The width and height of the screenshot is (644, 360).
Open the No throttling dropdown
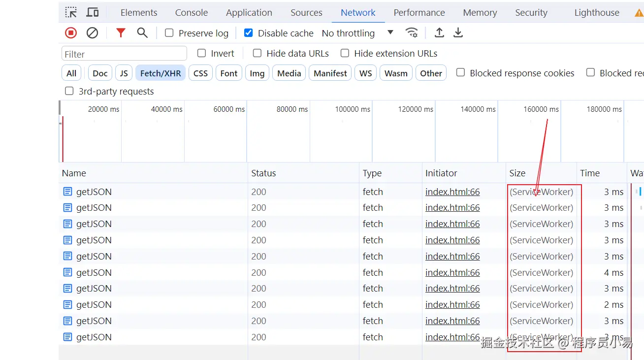(x=357, y=33)
